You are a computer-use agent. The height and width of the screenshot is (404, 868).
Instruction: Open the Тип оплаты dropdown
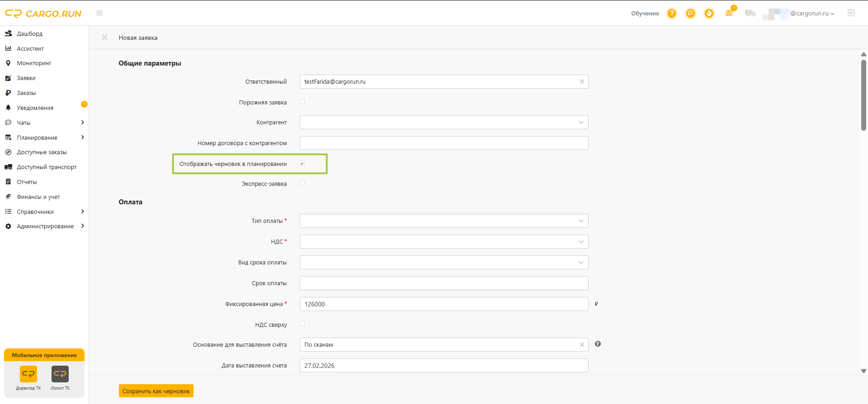point(444,221)
